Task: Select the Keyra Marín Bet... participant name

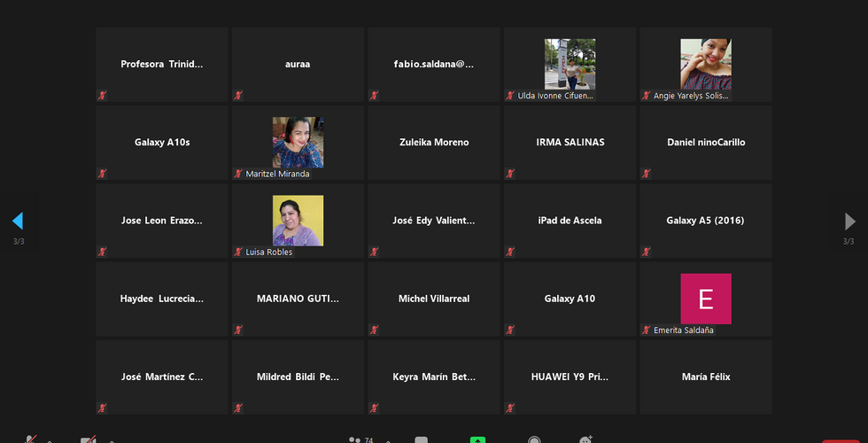Action: (x=434, y=377)
